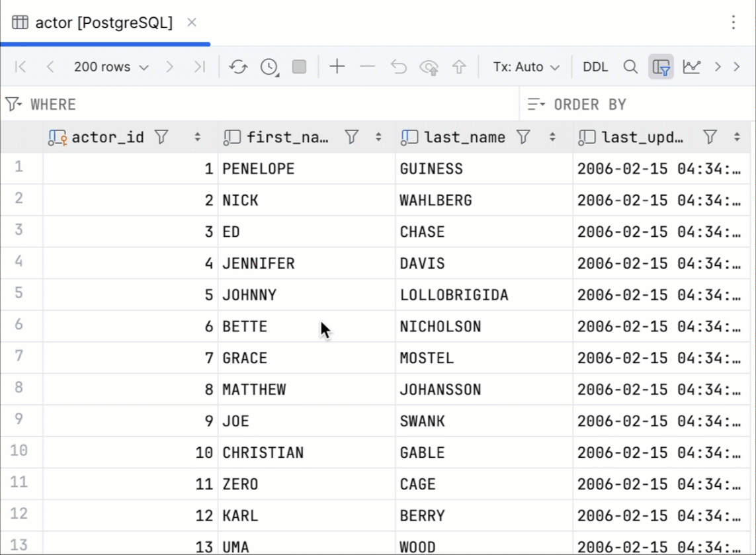Go to the next page arrow
Viewport: 756px width, 555px height.
click(x=170, y=67)
